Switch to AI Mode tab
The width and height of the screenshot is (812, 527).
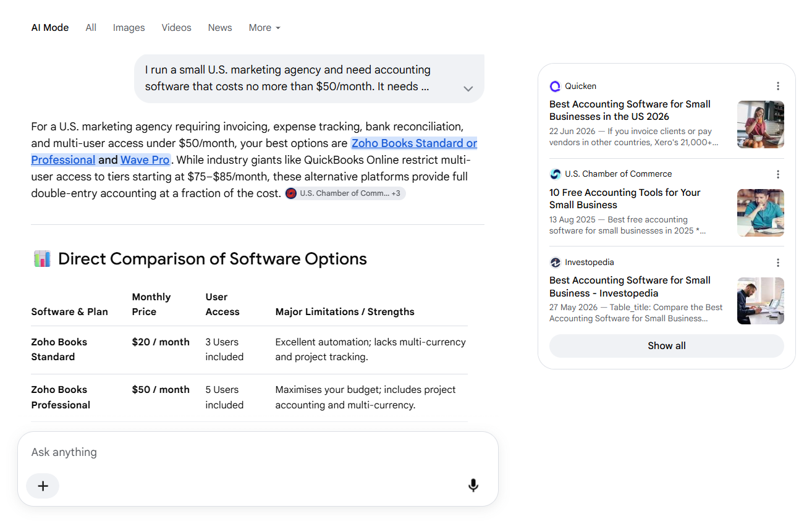(x=50, y=28)
